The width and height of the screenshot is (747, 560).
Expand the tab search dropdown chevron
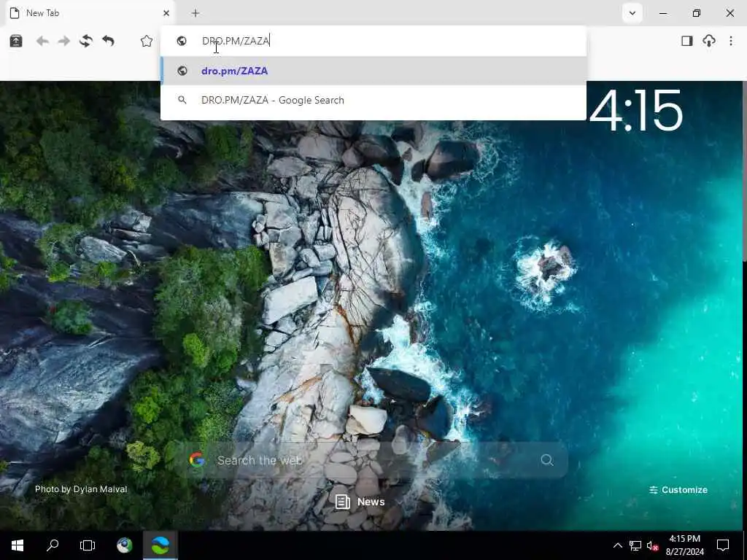tap(632, 13)
